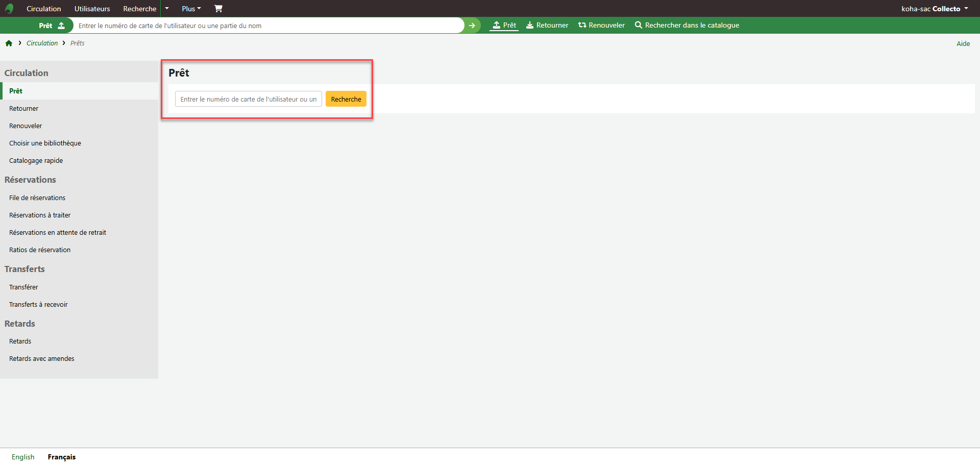Expand the Recherche dropdown caret

click(167, 9)
